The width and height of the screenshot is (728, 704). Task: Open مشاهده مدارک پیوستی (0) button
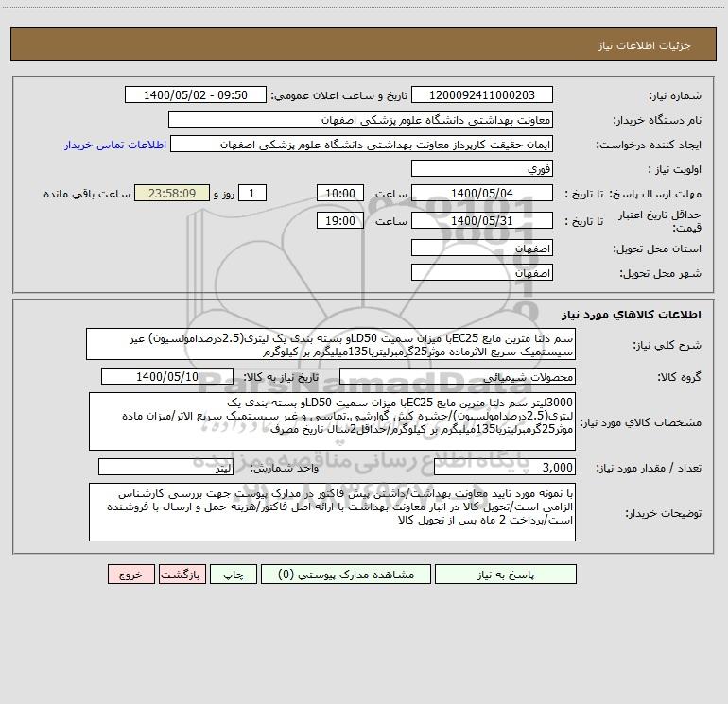pyautogui.click(x=346, y=575)
